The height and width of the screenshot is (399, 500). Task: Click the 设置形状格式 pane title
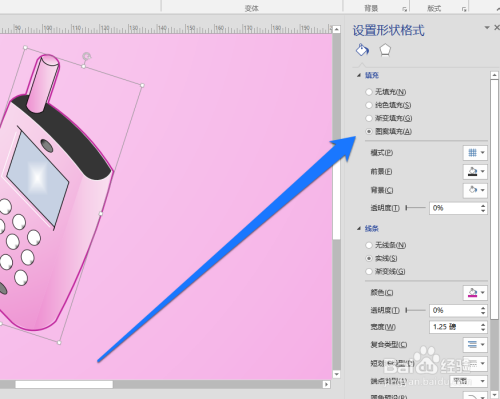point(389,30)
